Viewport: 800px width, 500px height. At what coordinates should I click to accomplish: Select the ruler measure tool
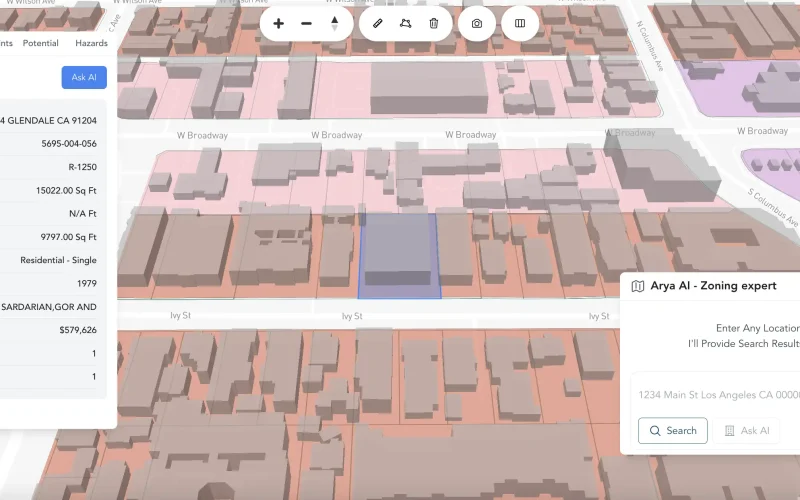[377, 23]
